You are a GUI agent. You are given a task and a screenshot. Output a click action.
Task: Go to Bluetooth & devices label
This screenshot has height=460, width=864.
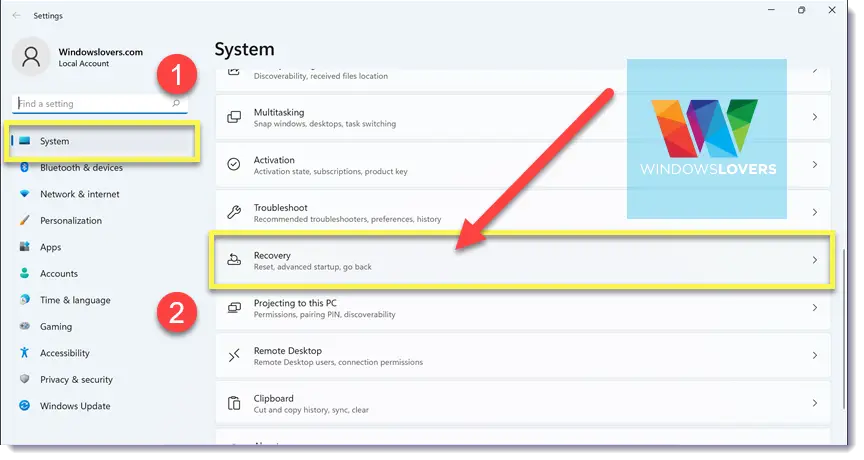(82, 167)
